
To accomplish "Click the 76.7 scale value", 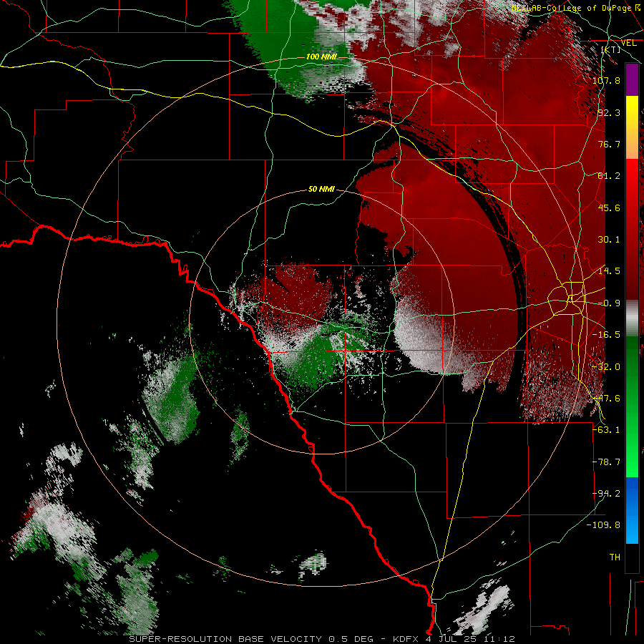I will pos(609,144).
